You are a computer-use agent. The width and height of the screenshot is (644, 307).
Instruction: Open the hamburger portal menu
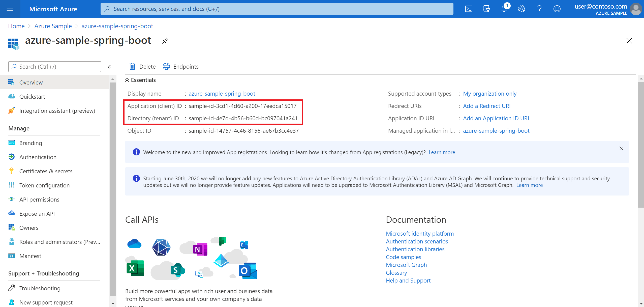click(x=10, y=9)
